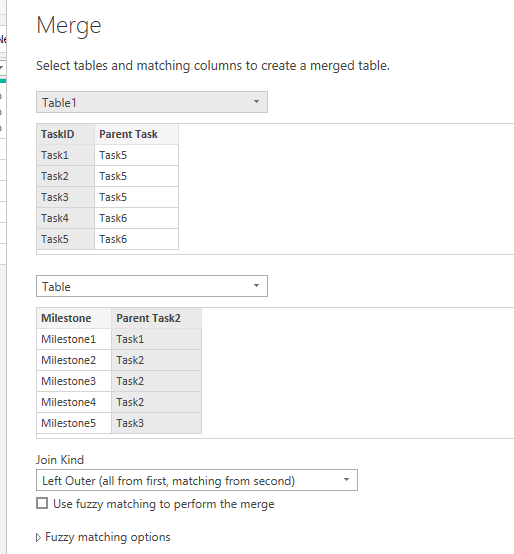Select the TaskID column header
Image resolution: width=514 pixels, height=554 pixels.
(65, 134)
